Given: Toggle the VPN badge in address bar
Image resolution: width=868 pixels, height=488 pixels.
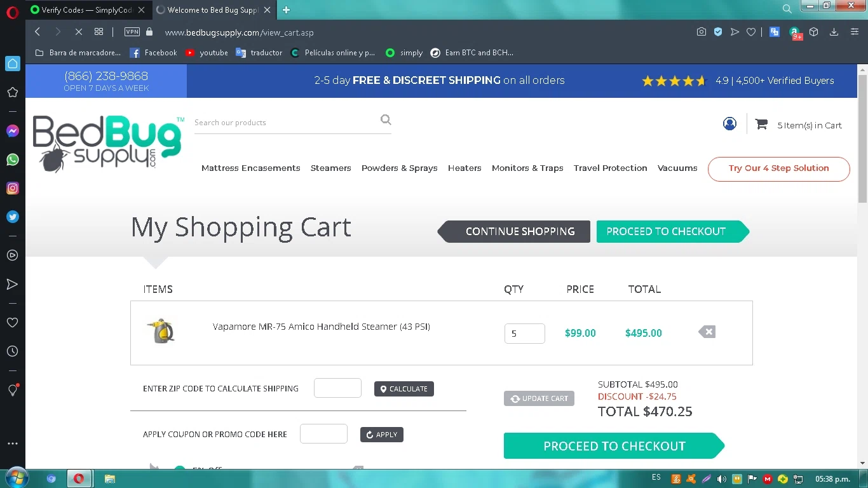Looking at the screenshot, I should tap(132, 32).
